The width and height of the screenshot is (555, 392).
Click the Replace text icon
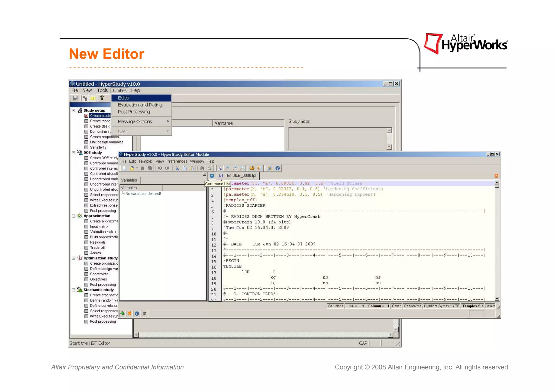click(210, 168)
